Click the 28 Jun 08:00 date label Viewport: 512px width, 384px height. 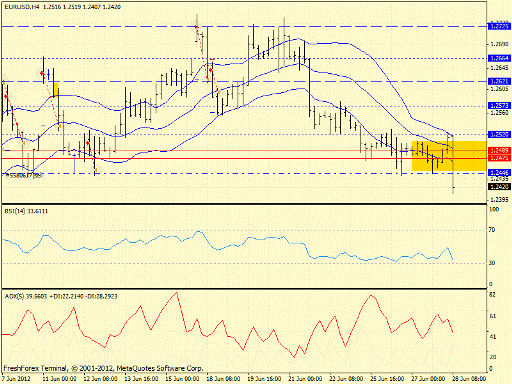click(469, 379)
